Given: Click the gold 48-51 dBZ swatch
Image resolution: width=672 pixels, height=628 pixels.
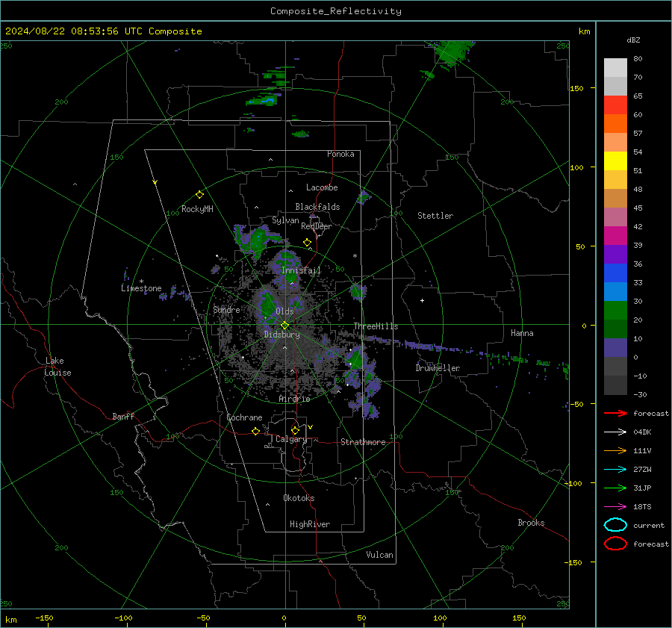Looking at the screenshot, I should tap(615, 180).
